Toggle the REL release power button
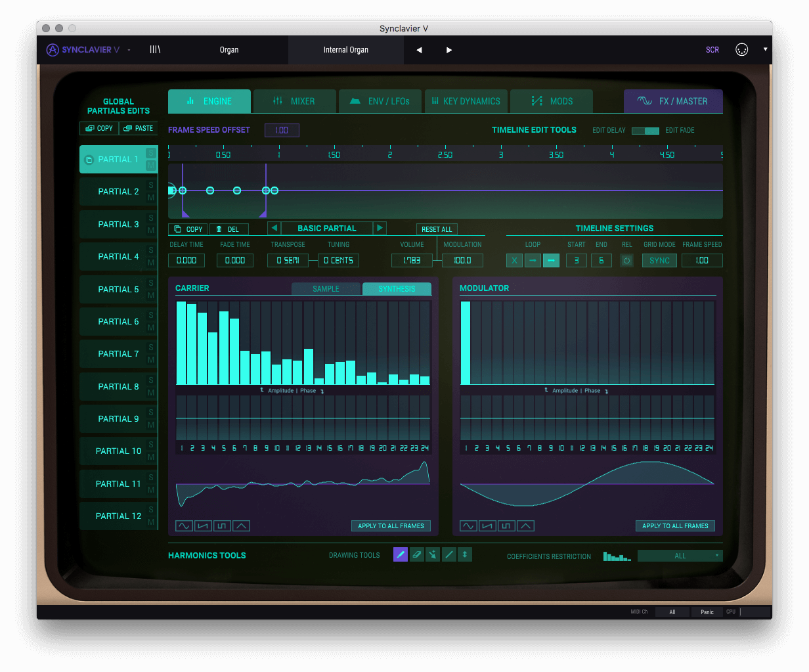The image size is (809, 672). 626,260
